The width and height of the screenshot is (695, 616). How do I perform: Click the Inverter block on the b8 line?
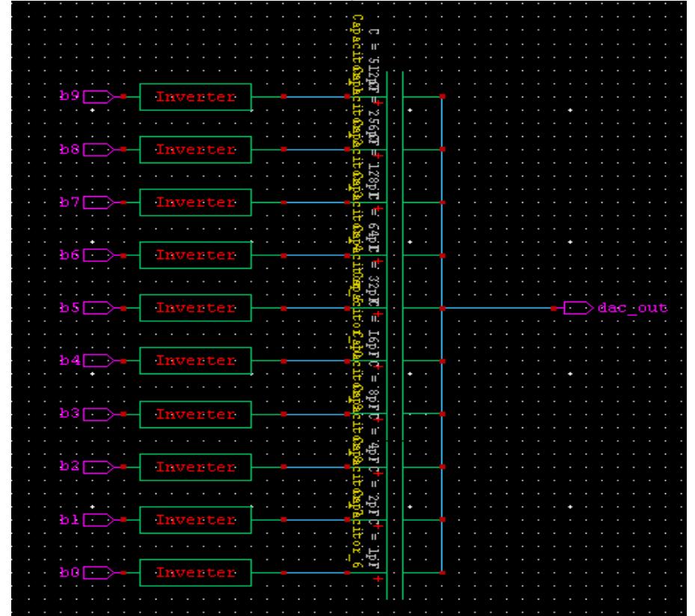pyautogui.click(x=195, y=150)
